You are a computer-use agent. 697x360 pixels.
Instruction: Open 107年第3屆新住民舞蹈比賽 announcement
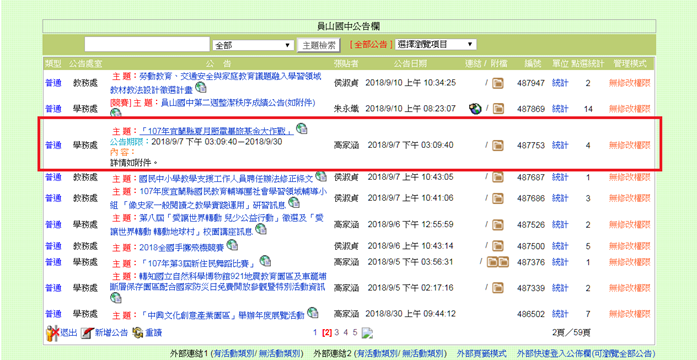(198, 263)
